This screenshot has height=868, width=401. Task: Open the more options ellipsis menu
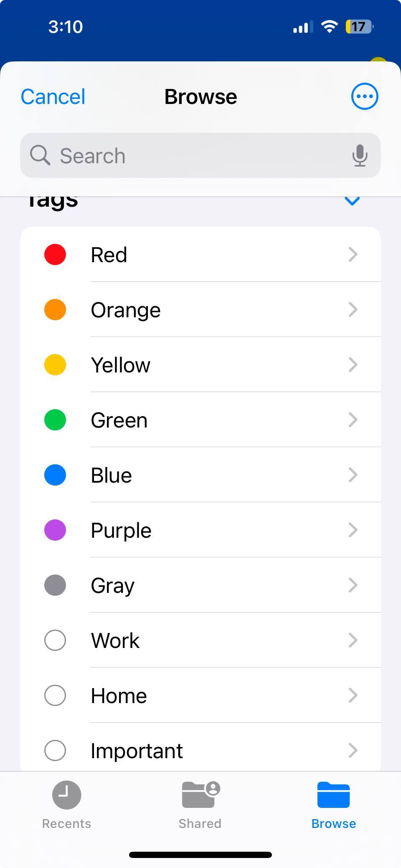pos(365,96)
